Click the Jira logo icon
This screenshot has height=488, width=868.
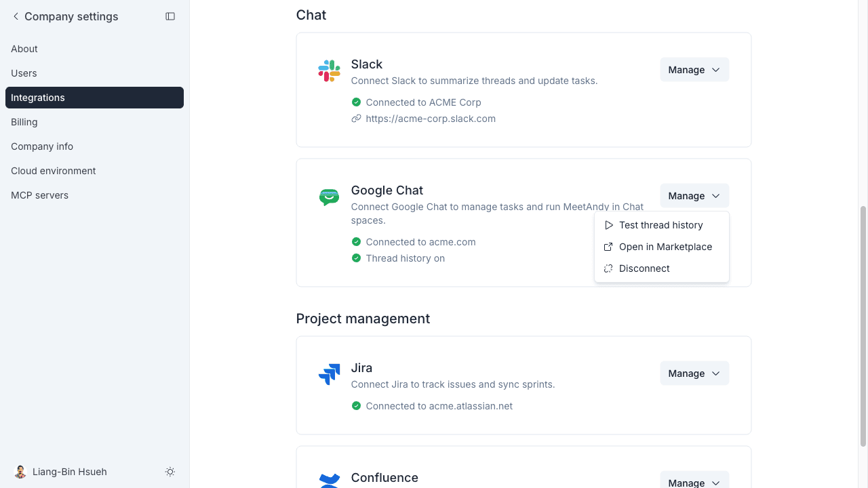329,374
